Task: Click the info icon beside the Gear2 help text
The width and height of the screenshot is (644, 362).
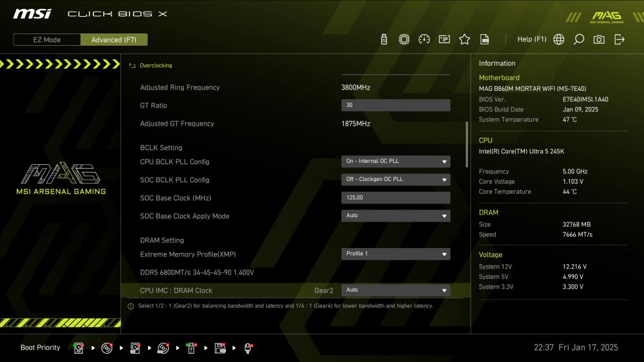Action: (x=131, y=306)
